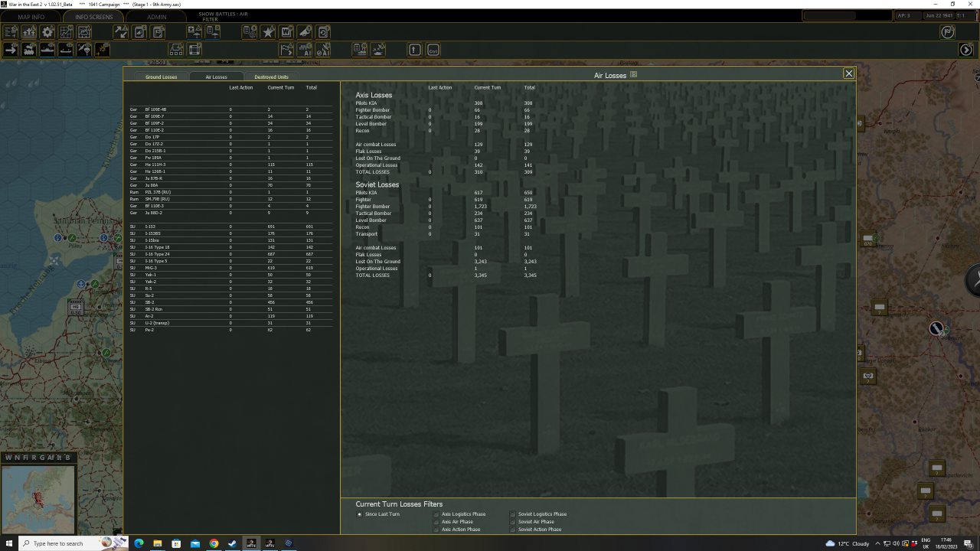
Task: Select the arrow move mode icon
Action: tap(11, 50)
